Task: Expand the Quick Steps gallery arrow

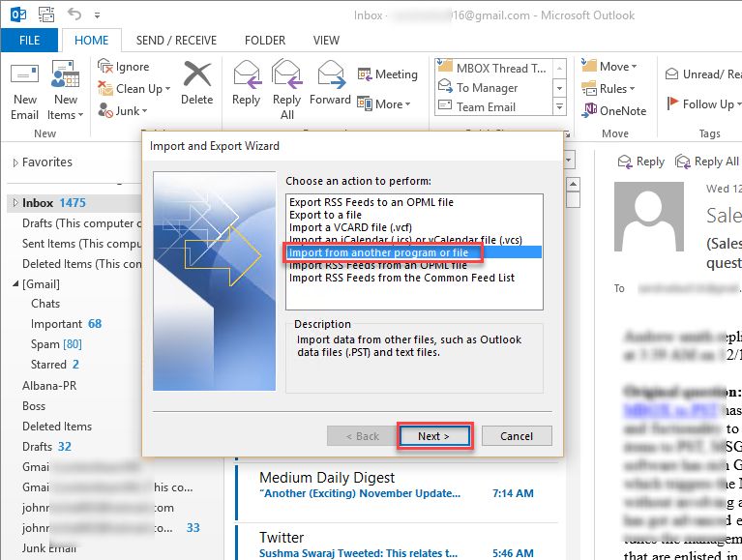Action: coord(559,107)
